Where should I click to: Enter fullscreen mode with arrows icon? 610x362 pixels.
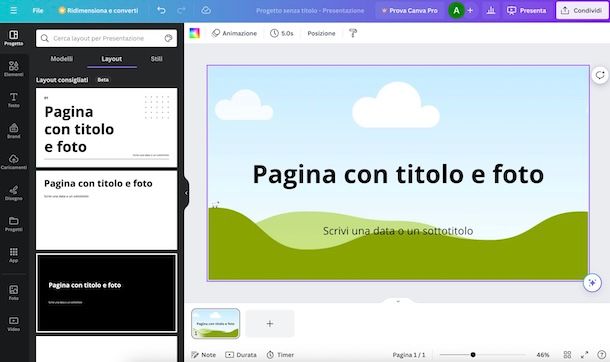tap(584, 355)
